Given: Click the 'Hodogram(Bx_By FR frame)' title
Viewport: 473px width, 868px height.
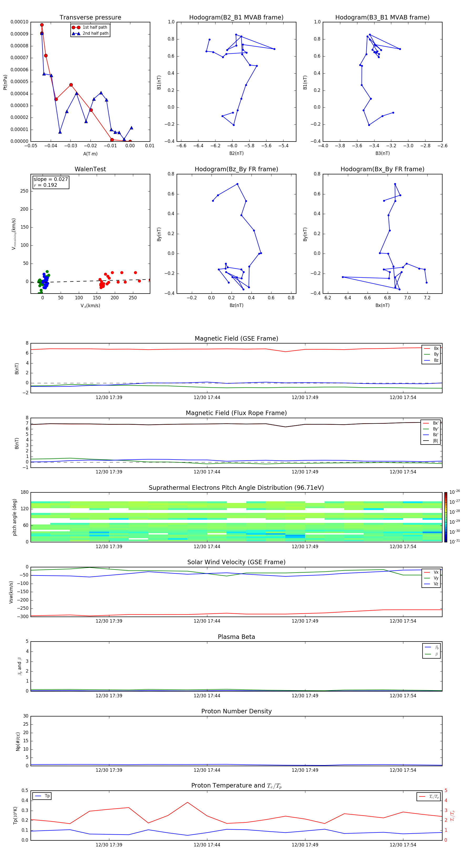Looking at the screenshot, I should [382, 169].
